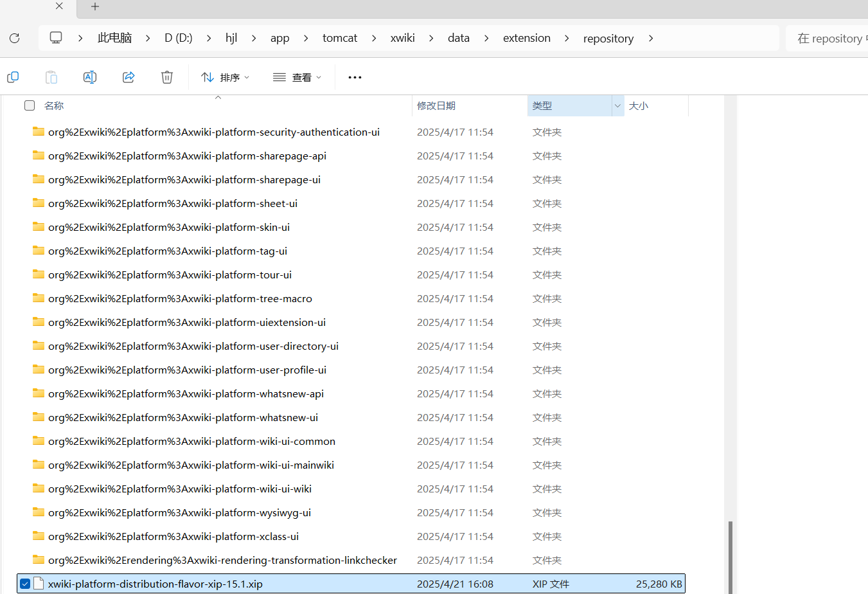Click the This PC monitor icon in address bar
Screen dimensions: 868x594
56,38
